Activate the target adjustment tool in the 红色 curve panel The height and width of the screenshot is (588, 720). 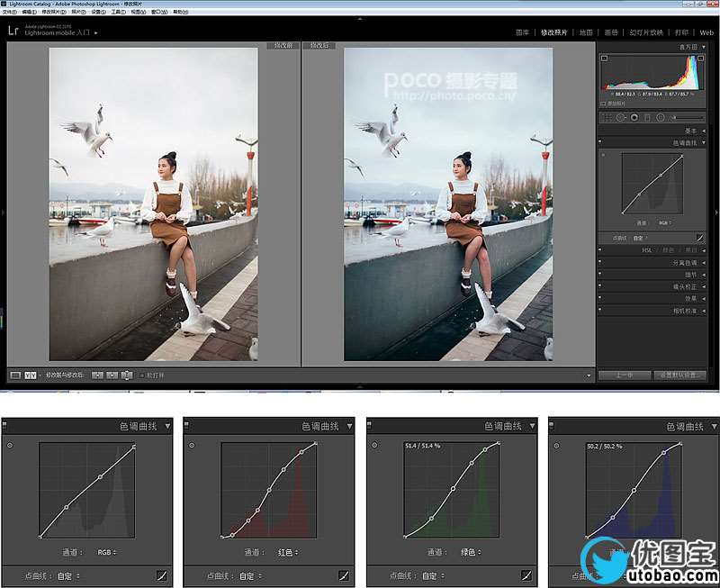192,445
